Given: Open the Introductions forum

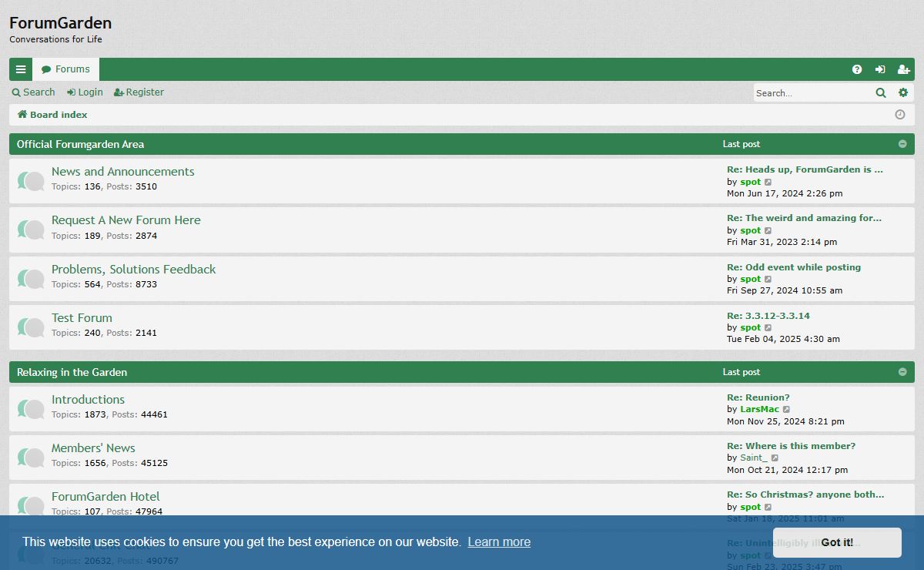Looking at the screenshot, I should pos(88,399).
